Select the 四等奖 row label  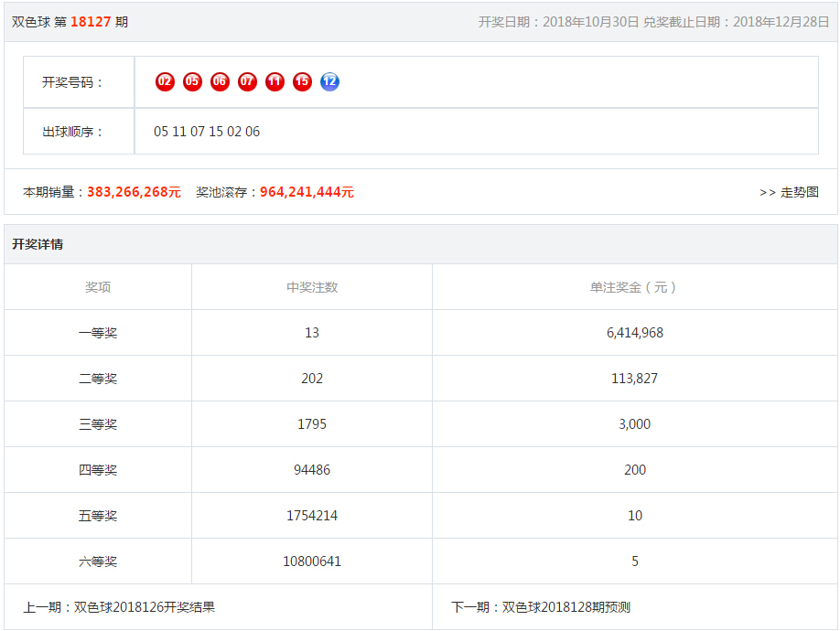(98, 470)
